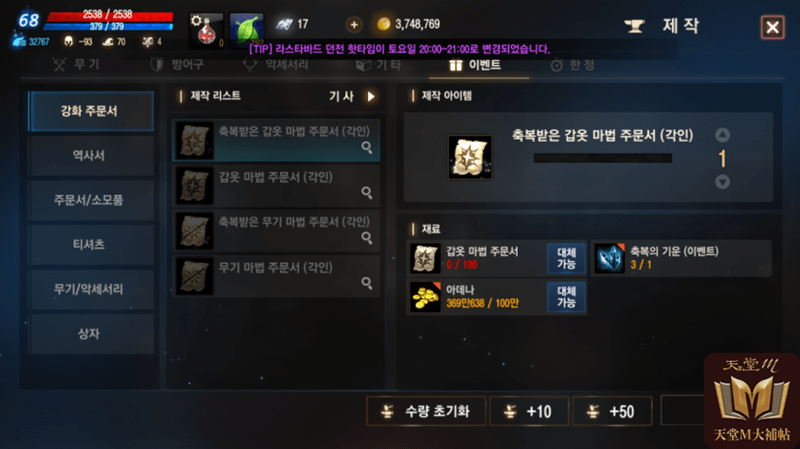
Task: Click the +50 quantity button
Action: click(x=612, y=411)
